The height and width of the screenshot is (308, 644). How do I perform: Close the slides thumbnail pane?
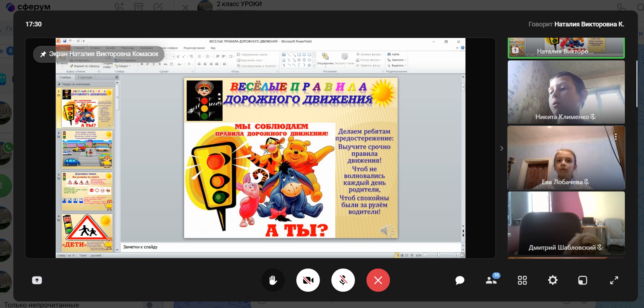pos(117,77)
